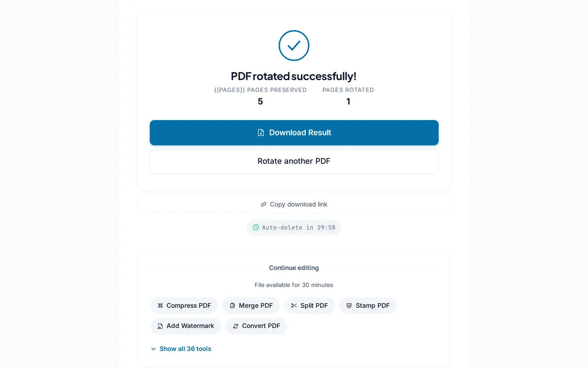Image resolution: width=588 pixels, height=368 pixels.
Task: Click the download icon inside Download Result
Action: click(x=260, y=132)
